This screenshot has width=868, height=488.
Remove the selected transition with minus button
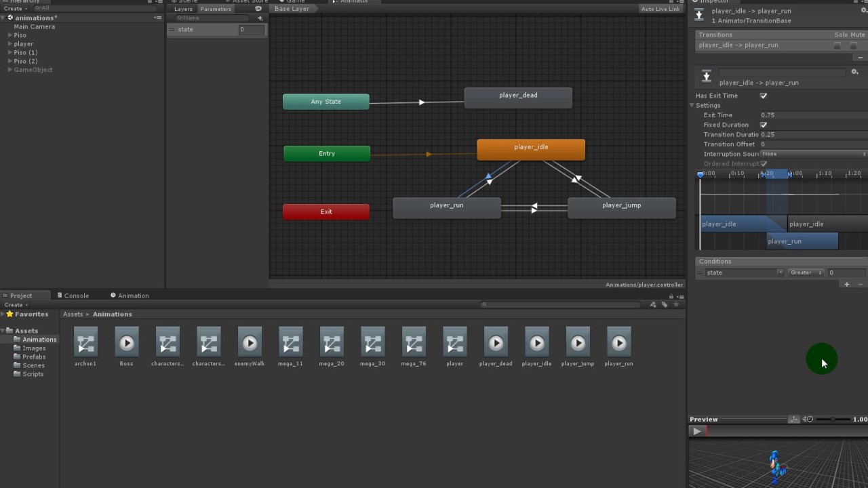tap(860, 58)
